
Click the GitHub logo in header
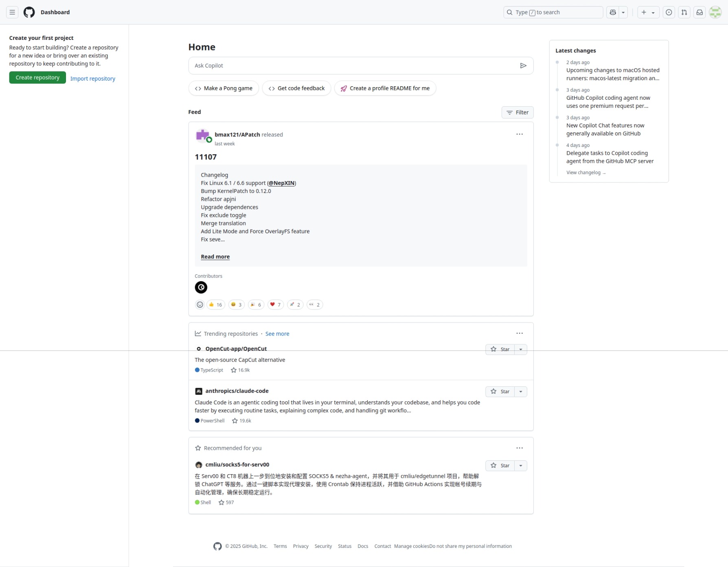point(29,12)
